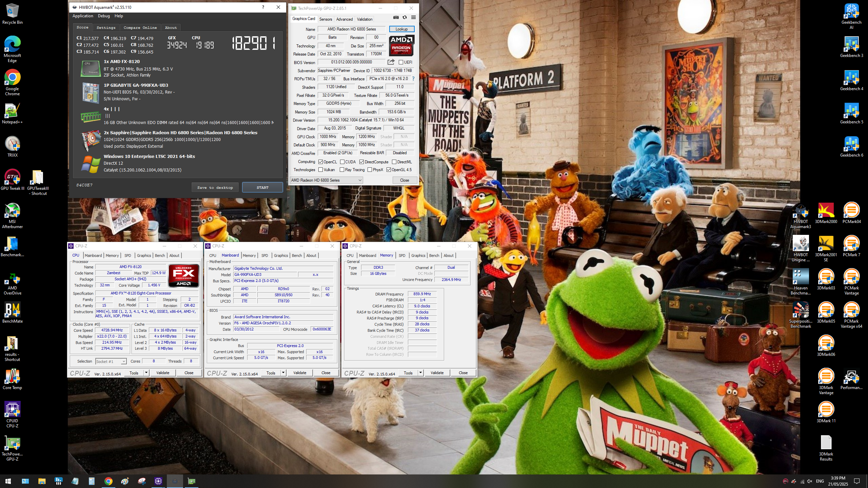
Task: Open Heaven Benchmark desktop icon
Action: coord(801,282)
